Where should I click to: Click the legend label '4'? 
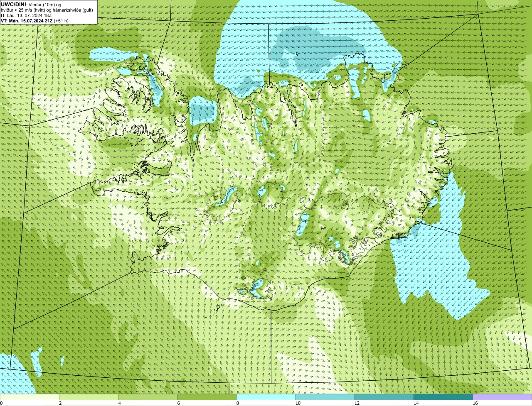(119, 403)
